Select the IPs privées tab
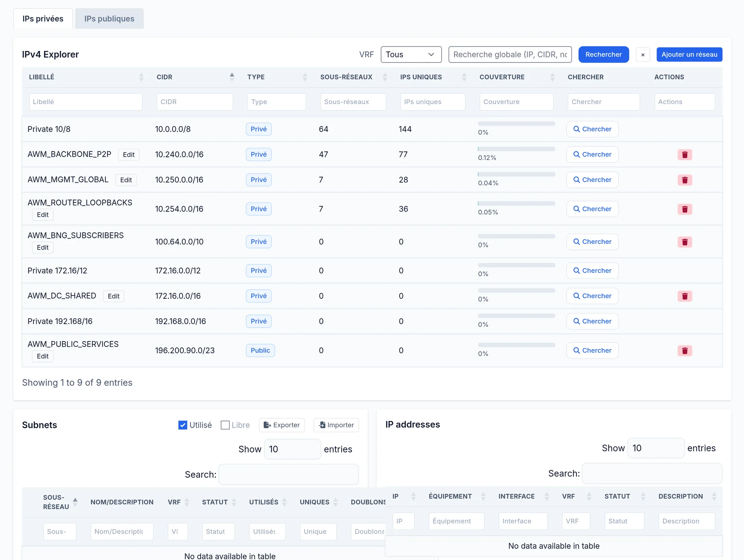Screen dimensions: 744x560 (43, 19)
